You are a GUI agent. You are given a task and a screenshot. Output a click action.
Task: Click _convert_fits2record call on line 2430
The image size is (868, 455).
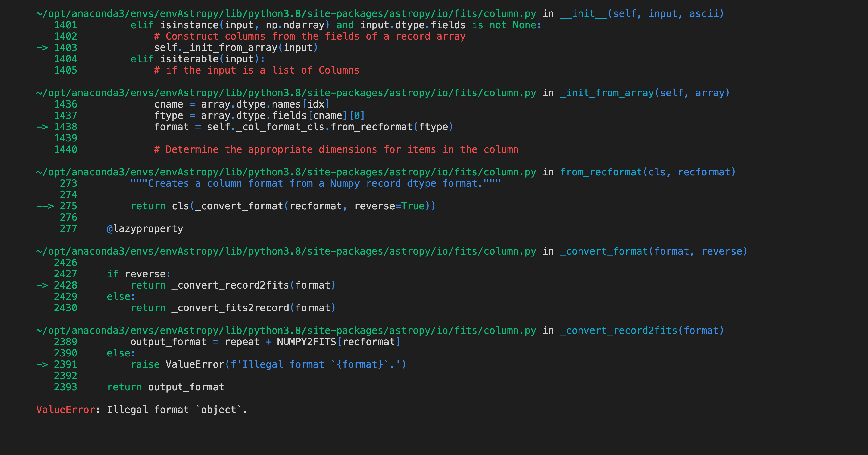tap(231, 308)
